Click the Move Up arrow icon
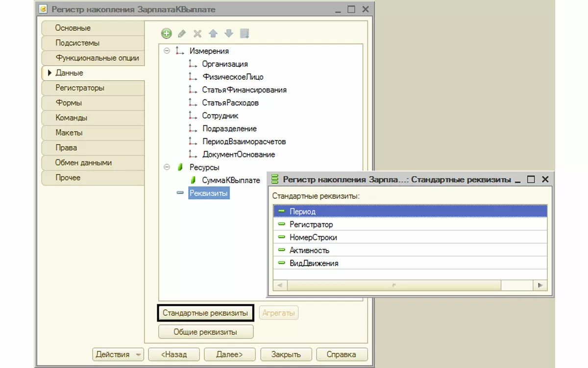588x368 pixels. coord(213,34)
